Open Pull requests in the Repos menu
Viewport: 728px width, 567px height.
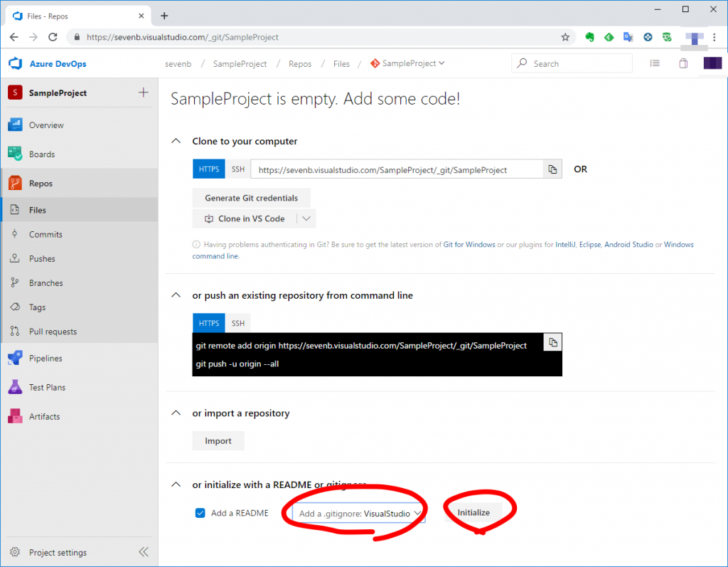click(x=80, y=332)
